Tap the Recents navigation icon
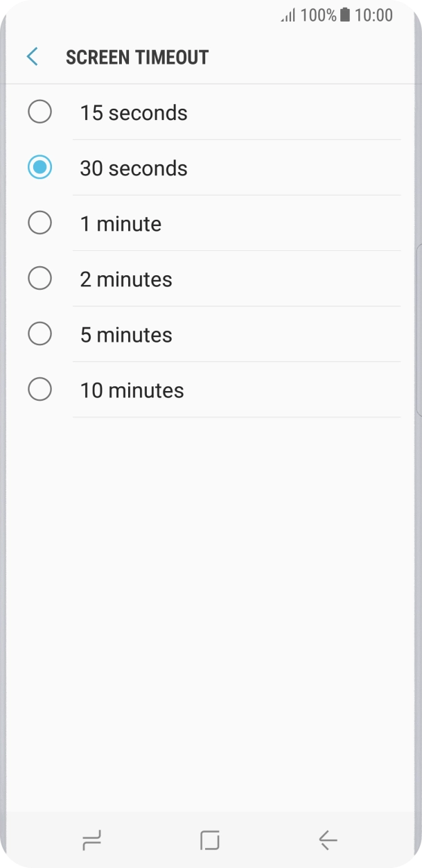 point(91,839)
